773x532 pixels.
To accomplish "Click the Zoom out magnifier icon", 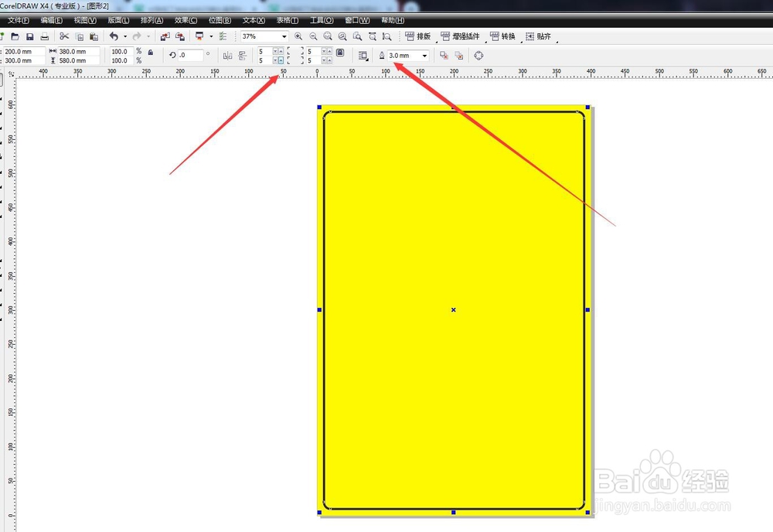I will click(313, 36).
